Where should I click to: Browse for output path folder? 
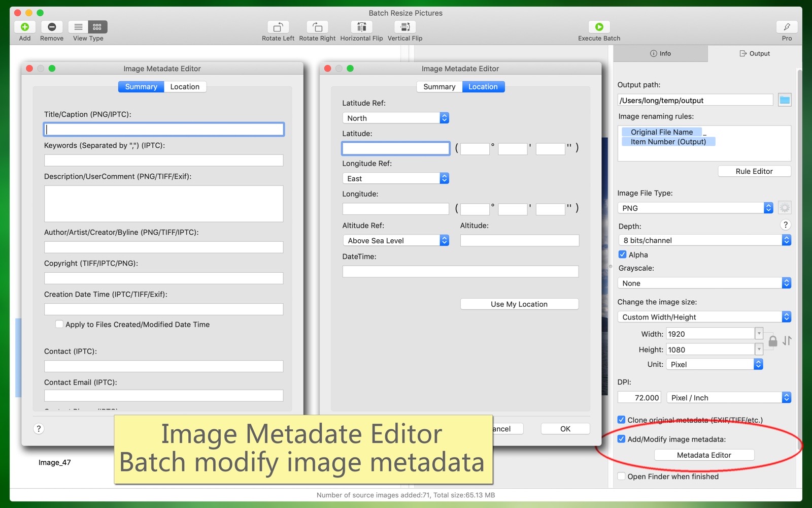(785, 100)
